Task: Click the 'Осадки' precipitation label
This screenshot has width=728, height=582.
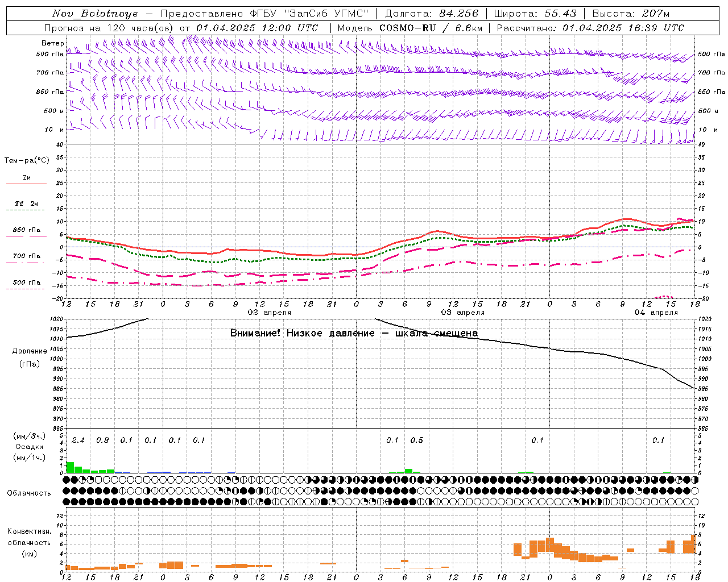Action: click(x=30, y=447)
